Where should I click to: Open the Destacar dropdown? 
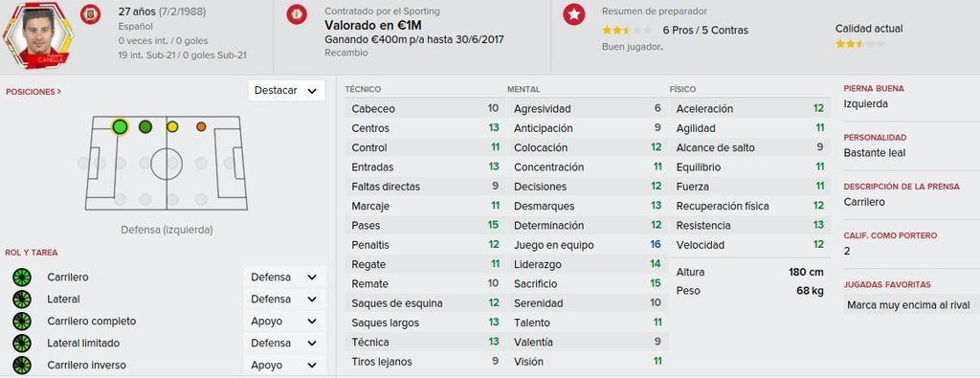pyautogui.click(x=286, y=91)
